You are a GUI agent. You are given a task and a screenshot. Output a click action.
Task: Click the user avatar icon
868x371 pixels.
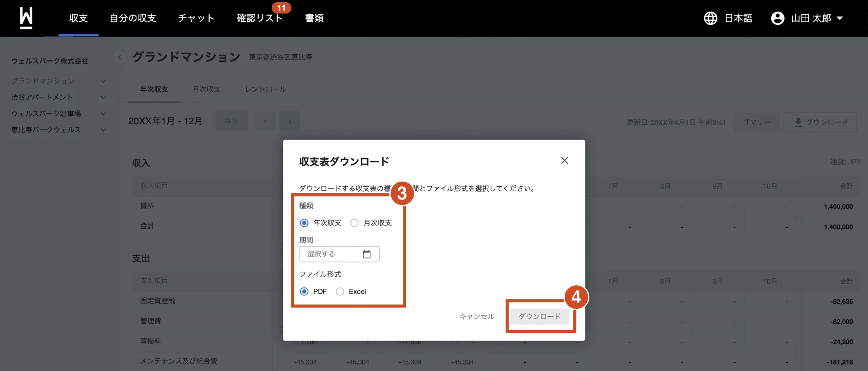click(x=777, y=18)
